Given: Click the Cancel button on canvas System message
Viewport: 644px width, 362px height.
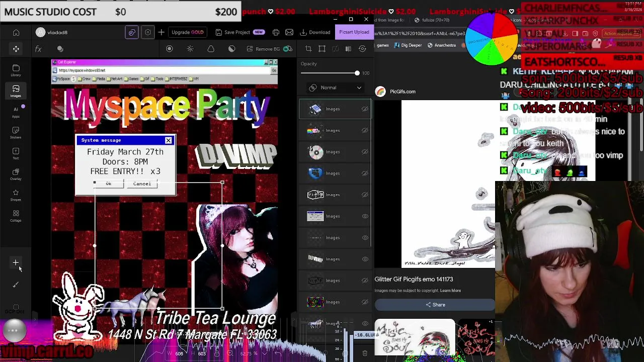Looking at the screenshot, I should pos(142,184).
